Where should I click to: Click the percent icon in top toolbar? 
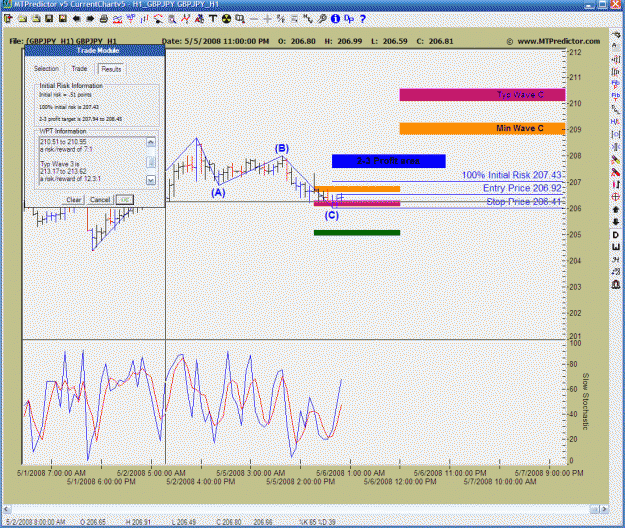[x=281, y=19]
